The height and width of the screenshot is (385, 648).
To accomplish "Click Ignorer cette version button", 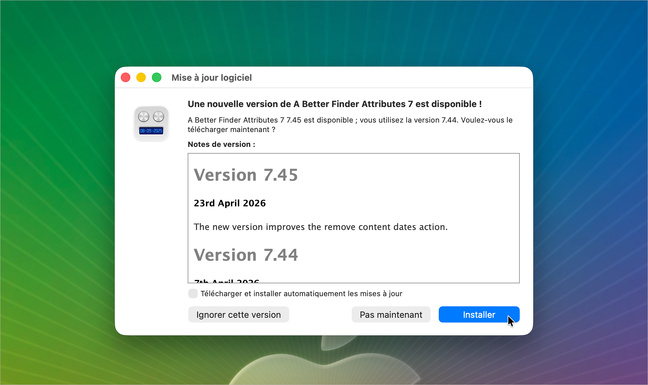I will (x=238, y=315).
